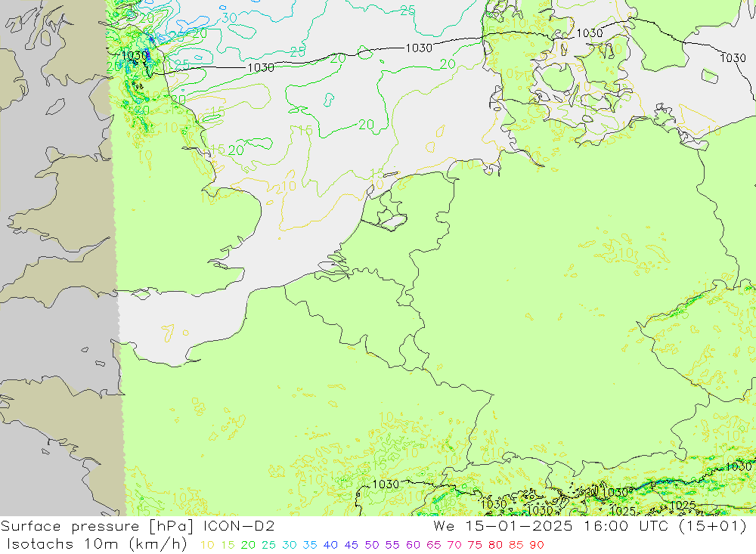Screen dimensions: 756x554
Task: Select legend value 80 in red
Action: tap(495, 545)
